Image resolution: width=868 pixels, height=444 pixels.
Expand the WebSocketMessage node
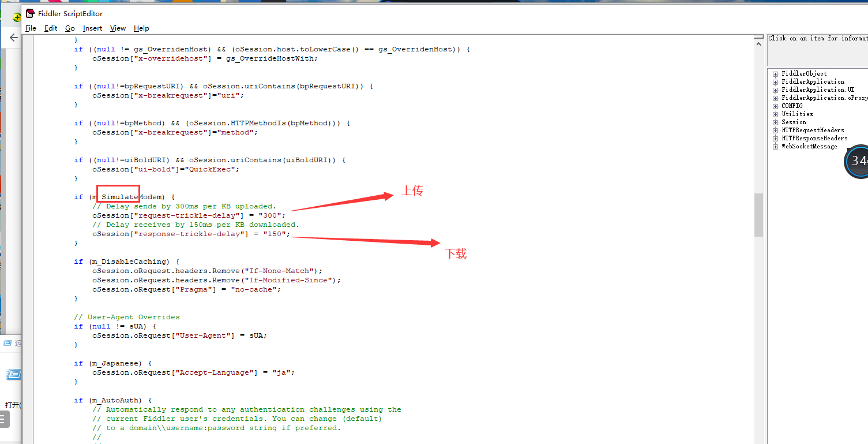776,147
